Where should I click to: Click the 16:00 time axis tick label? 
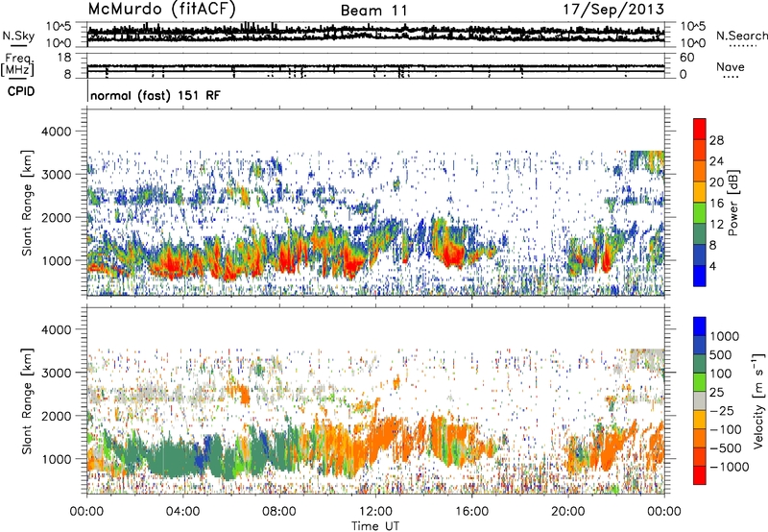pyautogui.click(x=471, y=511)
